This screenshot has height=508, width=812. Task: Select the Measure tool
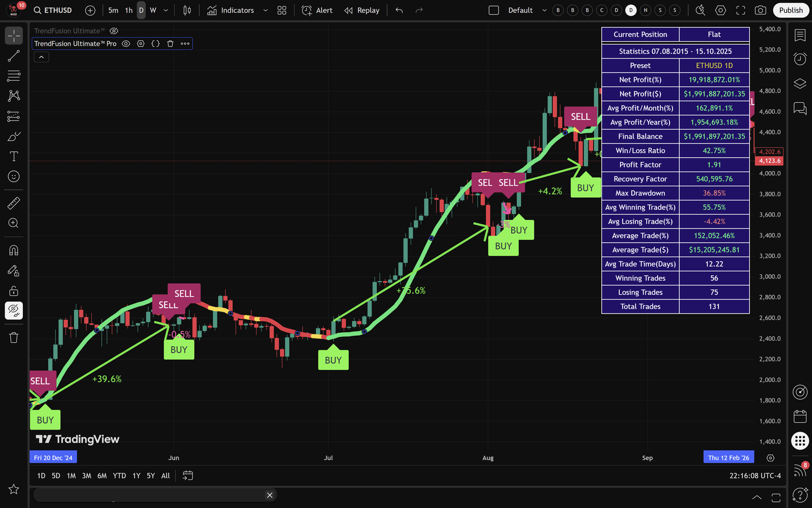pyautogui.click(x=14, y=203)
